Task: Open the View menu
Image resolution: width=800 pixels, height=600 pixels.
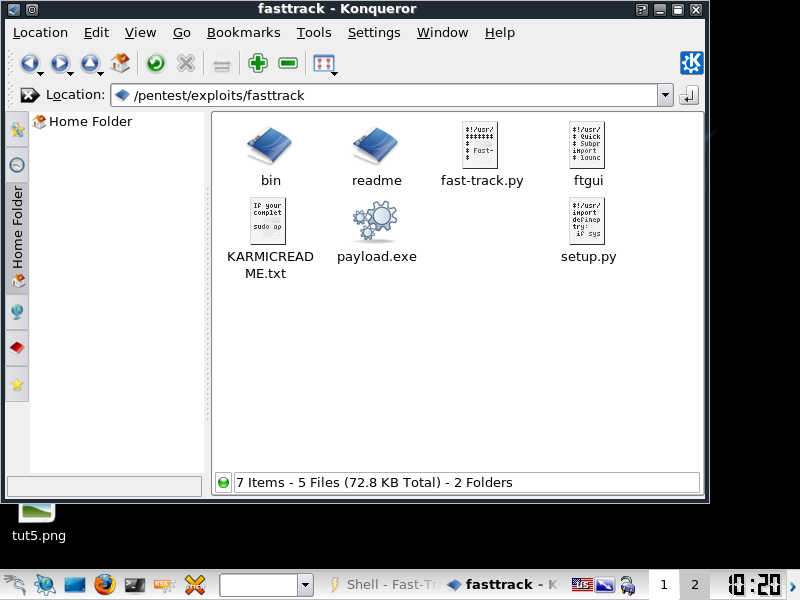Action: pos(140,33)
